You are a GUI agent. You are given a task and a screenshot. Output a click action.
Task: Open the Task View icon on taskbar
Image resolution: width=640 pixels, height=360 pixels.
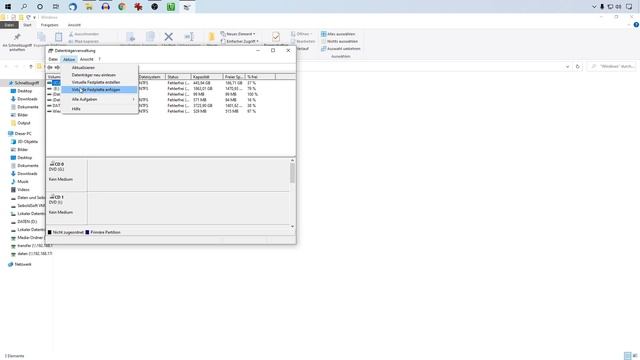pyautogui.click(x=56, y=7)
